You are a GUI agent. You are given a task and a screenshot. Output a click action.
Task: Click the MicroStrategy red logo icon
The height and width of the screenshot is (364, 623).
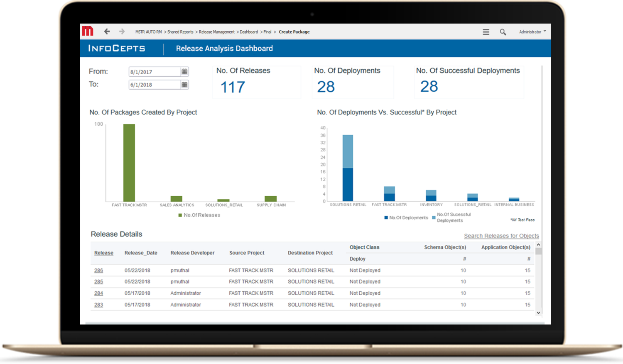(88, 31)
